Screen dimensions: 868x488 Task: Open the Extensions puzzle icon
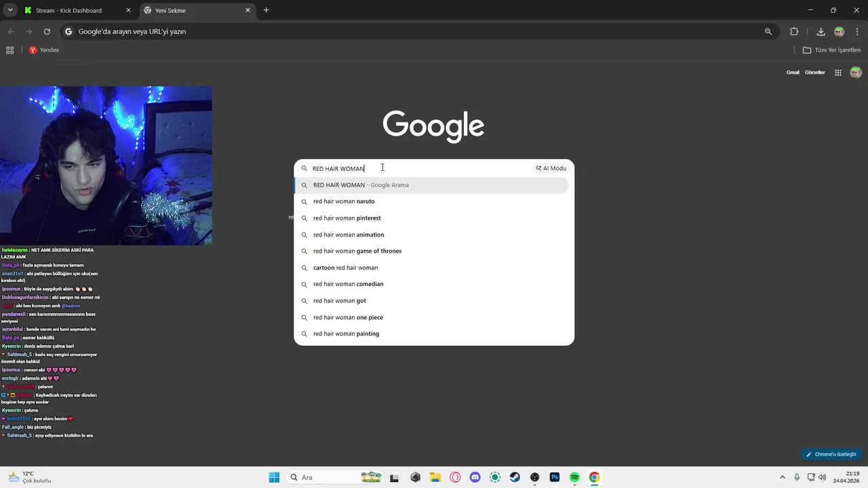point(794,31)
